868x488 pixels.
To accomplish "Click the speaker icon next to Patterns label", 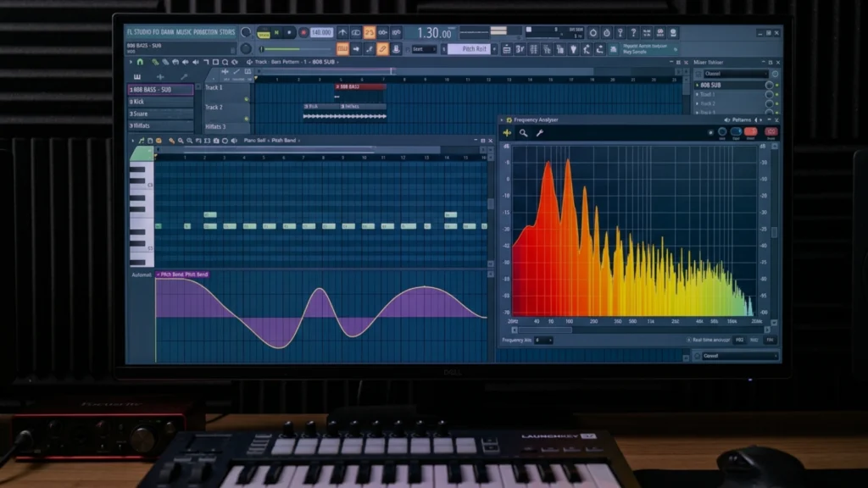I will click(726, 120).
